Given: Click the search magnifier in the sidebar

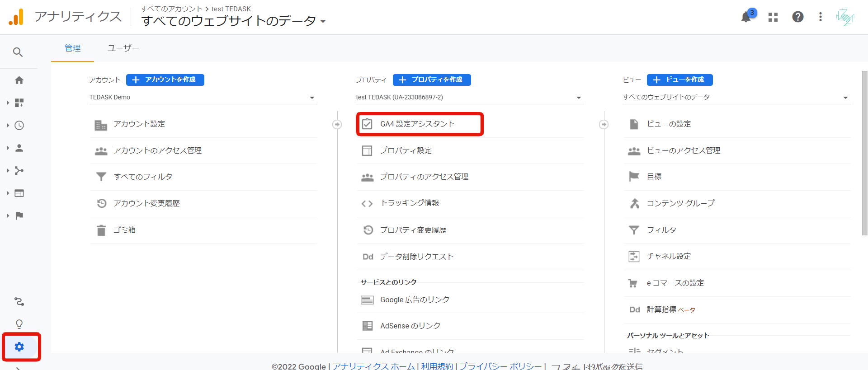Looking at the screenshot, I should [18, 52].
